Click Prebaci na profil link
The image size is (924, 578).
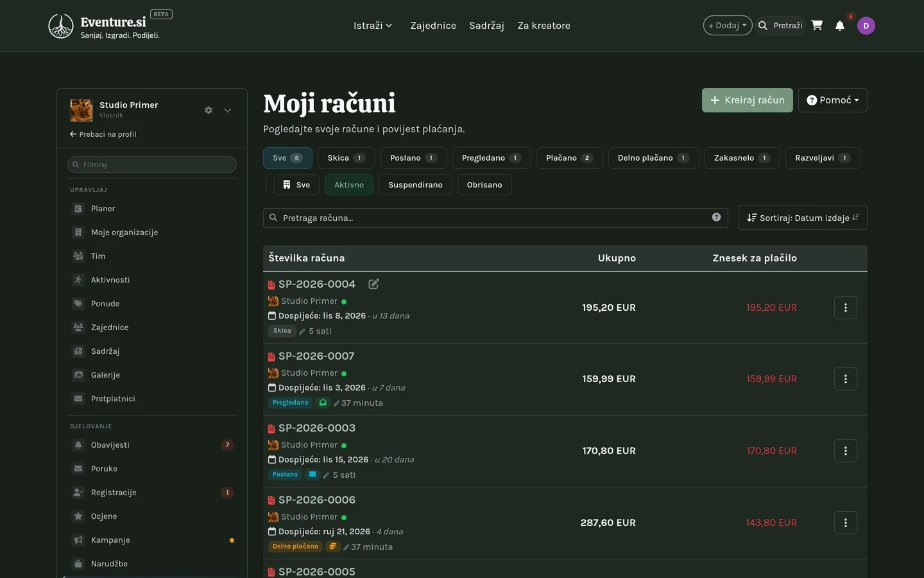[x=103, y=134]
